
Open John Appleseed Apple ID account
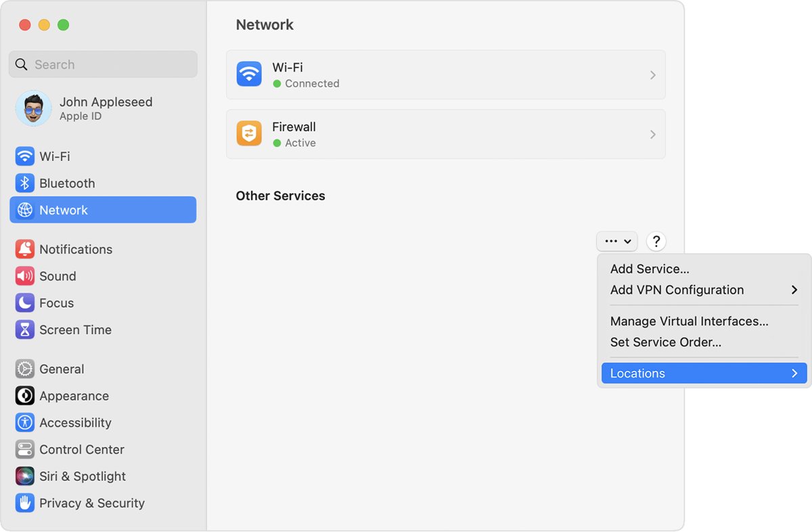coord(103,108)
